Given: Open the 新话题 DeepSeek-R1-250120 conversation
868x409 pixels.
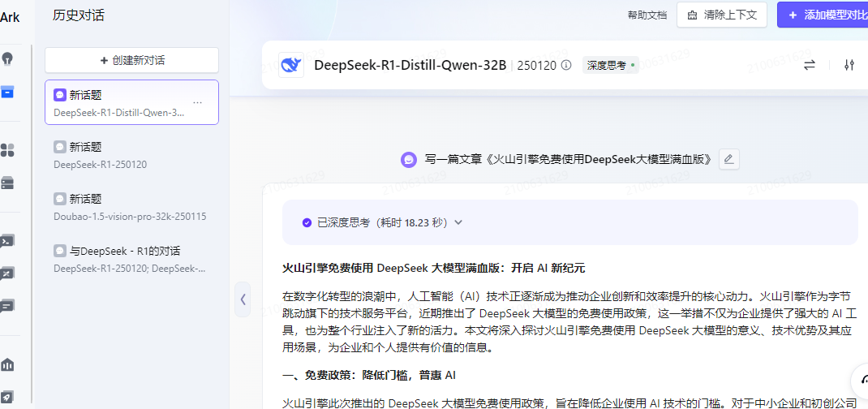Looking at the screenshot, I should click(131, 155).
